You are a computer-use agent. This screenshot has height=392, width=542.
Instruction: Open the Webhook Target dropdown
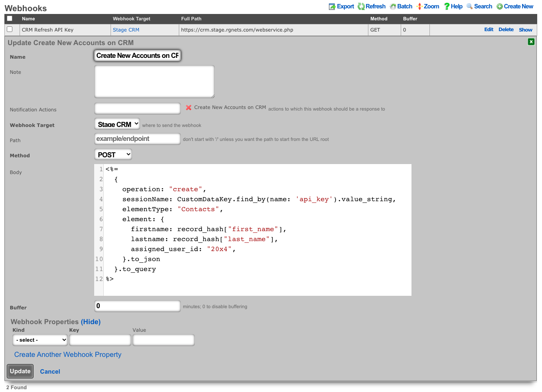tap(117, 124)
